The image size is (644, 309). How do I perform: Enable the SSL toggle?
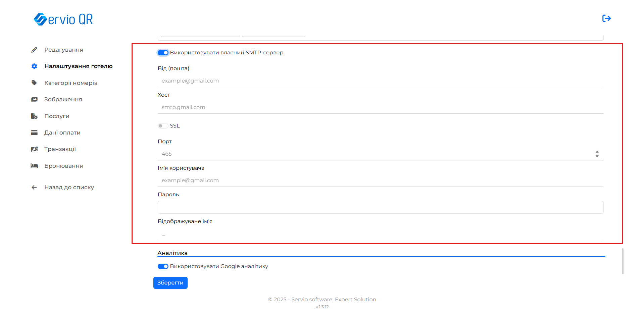[163, 126]
